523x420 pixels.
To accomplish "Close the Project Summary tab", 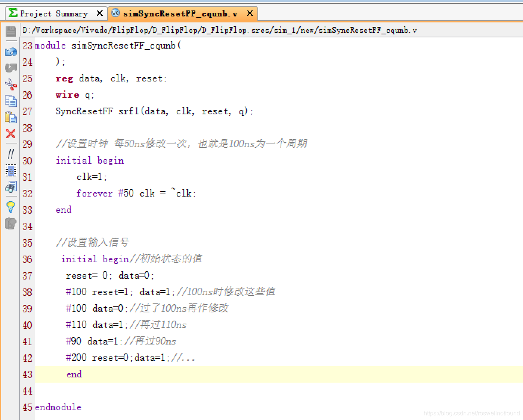I will coord(100,13).
